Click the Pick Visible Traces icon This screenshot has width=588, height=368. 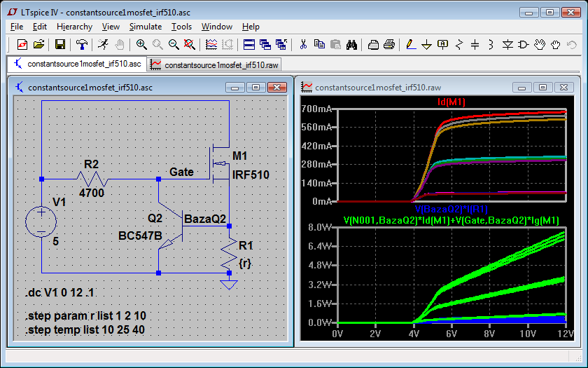point(211,45)
